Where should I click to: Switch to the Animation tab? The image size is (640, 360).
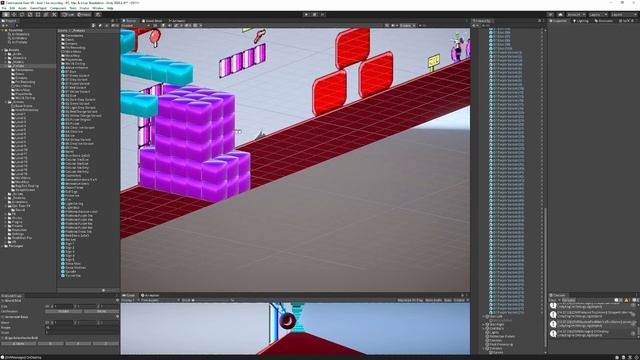pos(150,295)
